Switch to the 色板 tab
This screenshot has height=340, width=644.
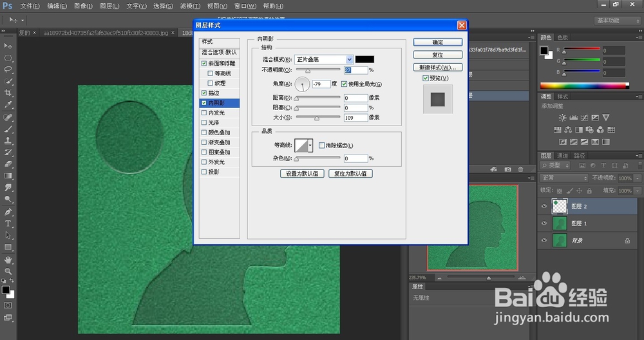tap(563, 37)
